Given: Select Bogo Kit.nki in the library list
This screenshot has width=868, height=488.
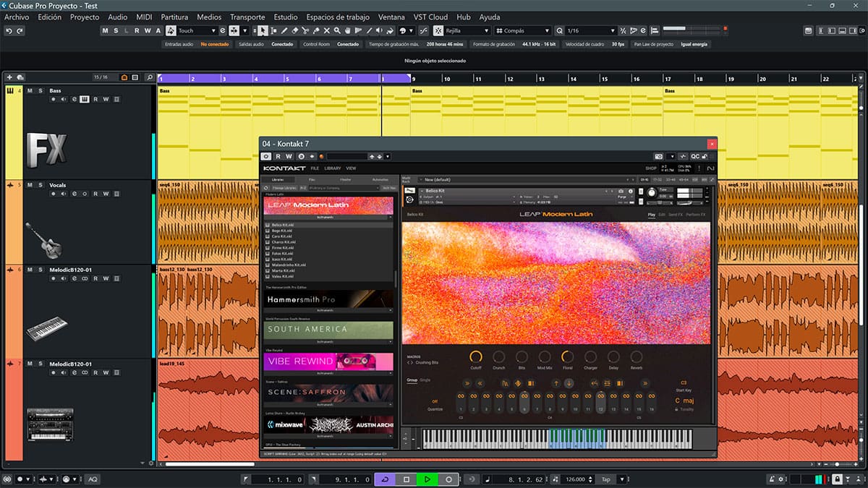Looking at the screenshot, I should point(329,231).
